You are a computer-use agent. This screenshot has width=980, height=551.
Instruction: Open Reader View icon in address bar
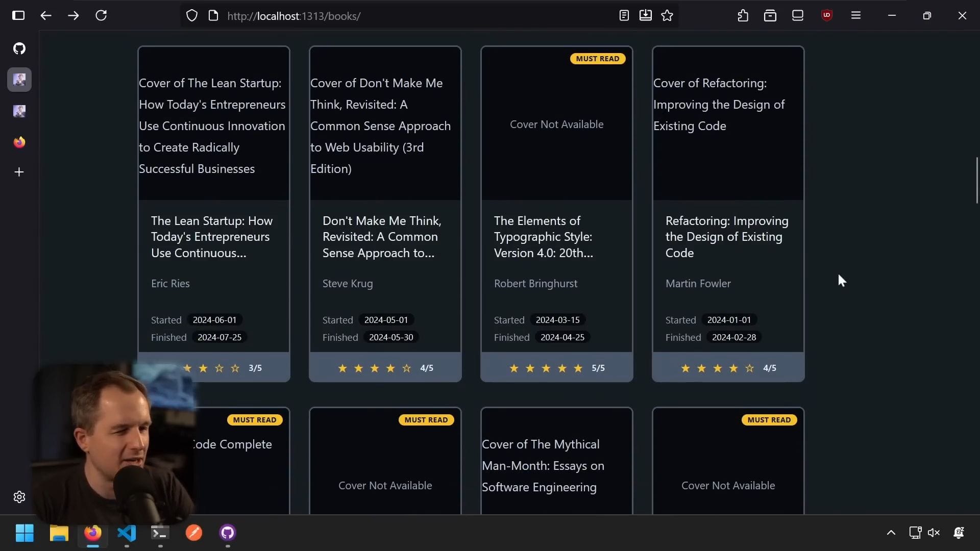click(x=624, y=16)
